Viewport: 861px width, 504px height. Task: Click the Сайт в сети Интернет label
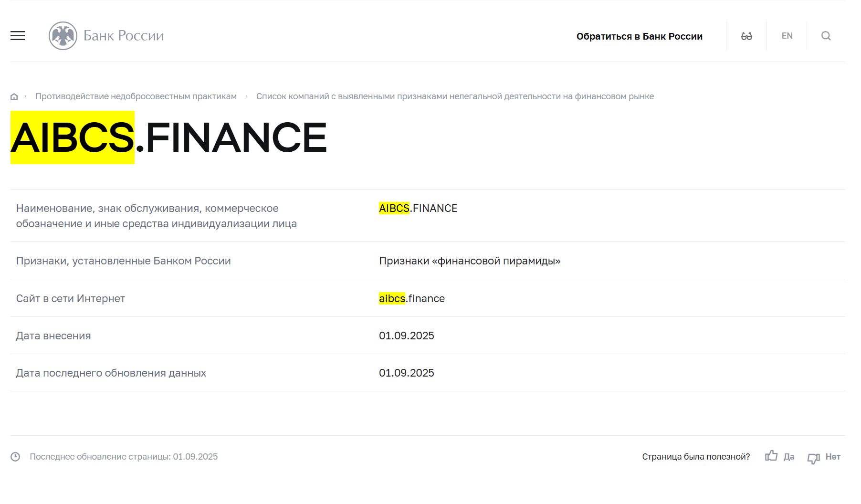(71, 299)
